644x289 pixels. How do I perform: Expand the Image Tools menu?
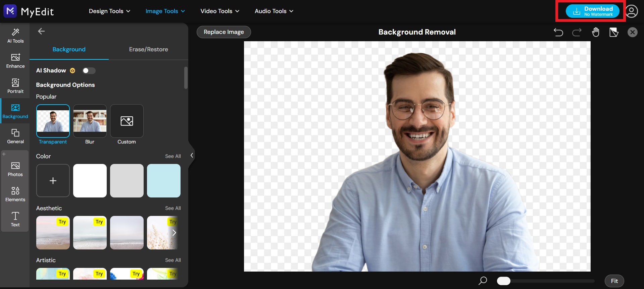click(x=165, y=11)
